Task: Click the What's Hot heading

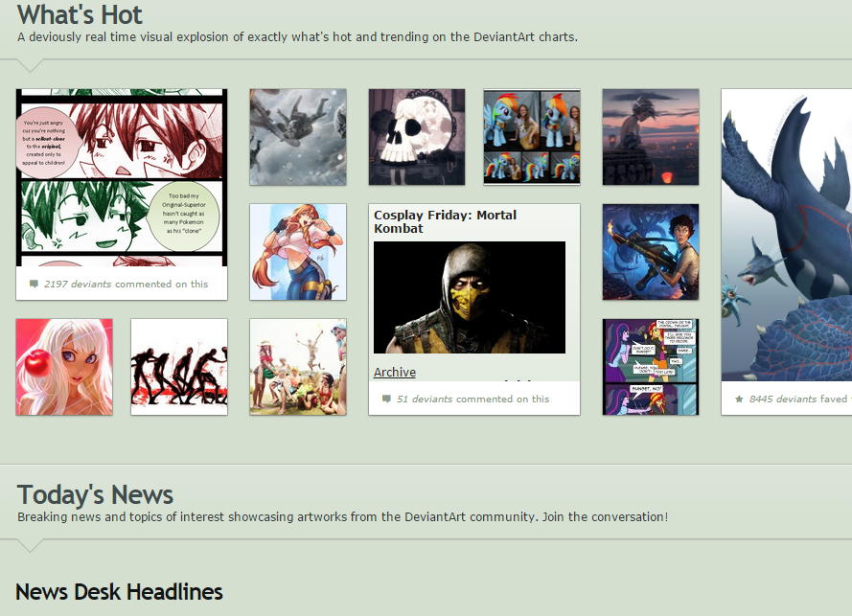Action: (x=80, y=14)
